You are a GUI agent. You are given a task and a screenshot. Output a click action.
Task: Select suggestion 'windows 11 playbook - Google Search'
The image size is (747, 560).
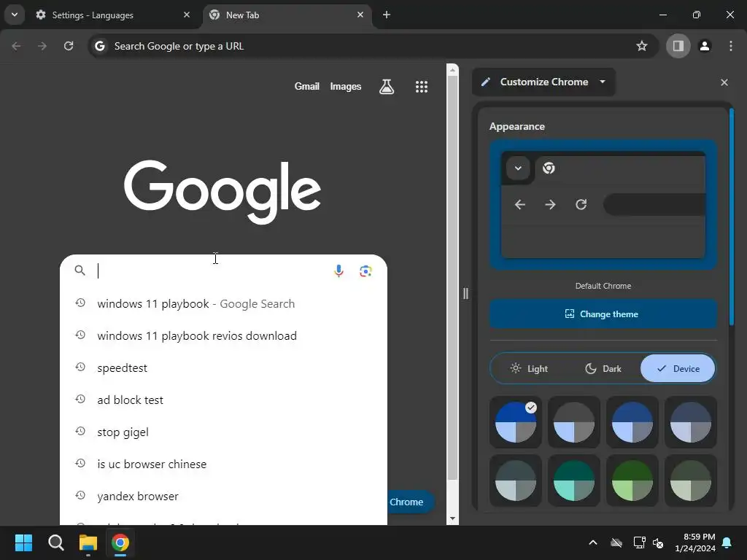click(223, 304)
